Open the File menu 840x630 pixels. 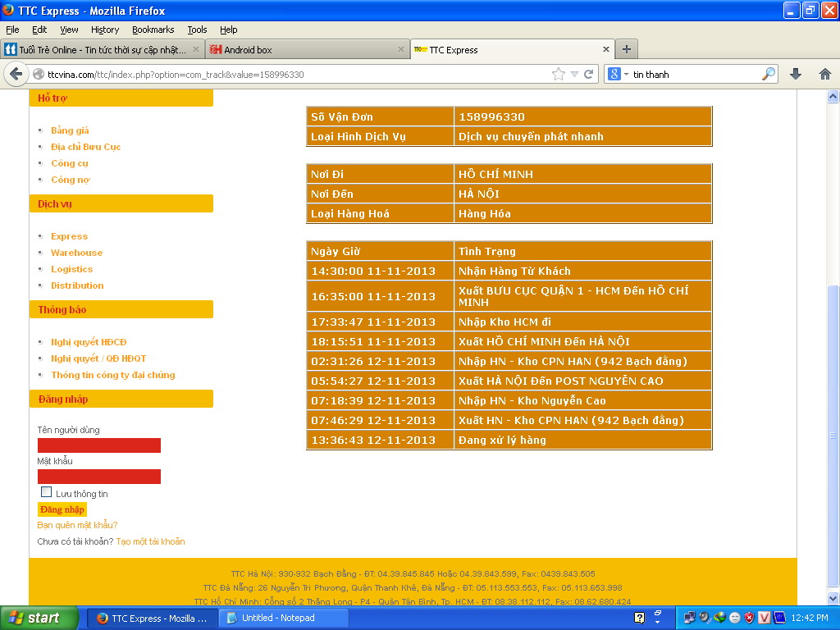click(12, 30)
